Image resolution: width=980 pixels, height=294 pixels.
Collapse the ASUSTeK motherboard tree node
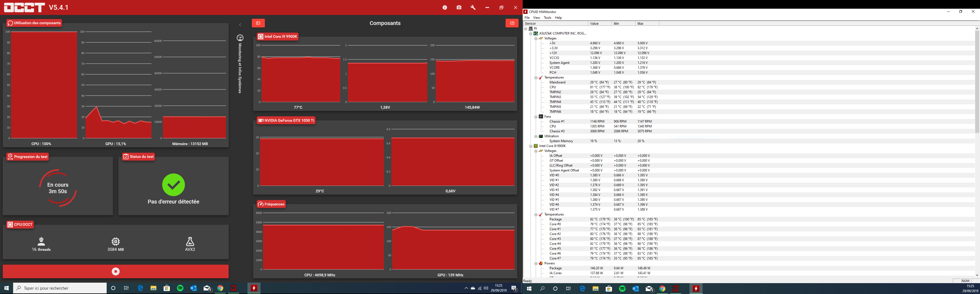tap(531, 33)
